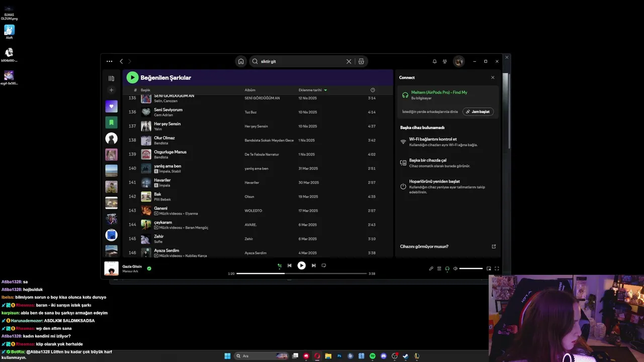Screen dimensions: 644x362
Task: Open artist Pilli Bebek
Action: [162, 200]
